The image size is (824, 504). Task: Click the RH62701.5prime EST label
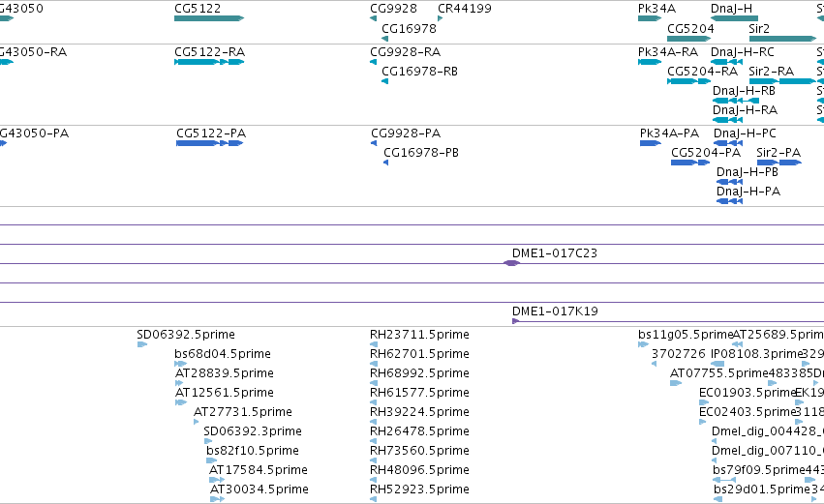click(x=419, y=354)
